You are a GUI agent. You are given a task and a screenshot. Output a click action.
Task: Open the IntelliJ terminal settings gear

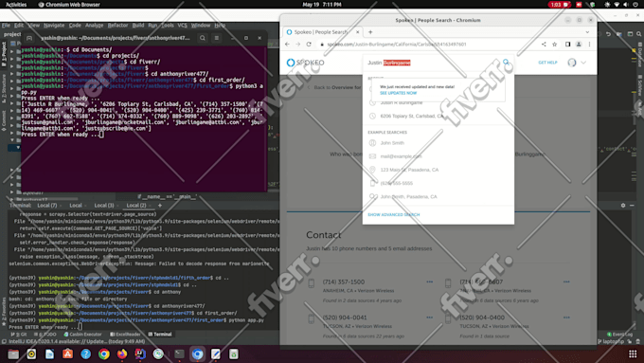[x=623, y=205]
